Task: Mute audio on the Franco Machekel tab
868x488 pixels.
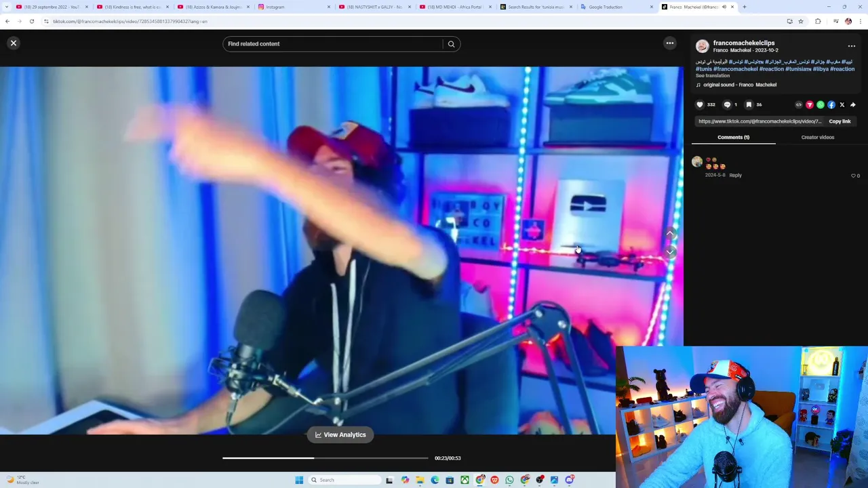Action: (x=724, y=7)
